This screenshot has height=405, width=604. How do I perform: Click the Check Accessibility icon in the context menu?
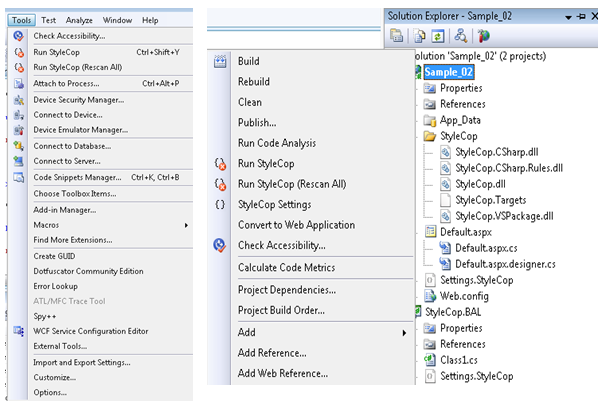(220, 245)
